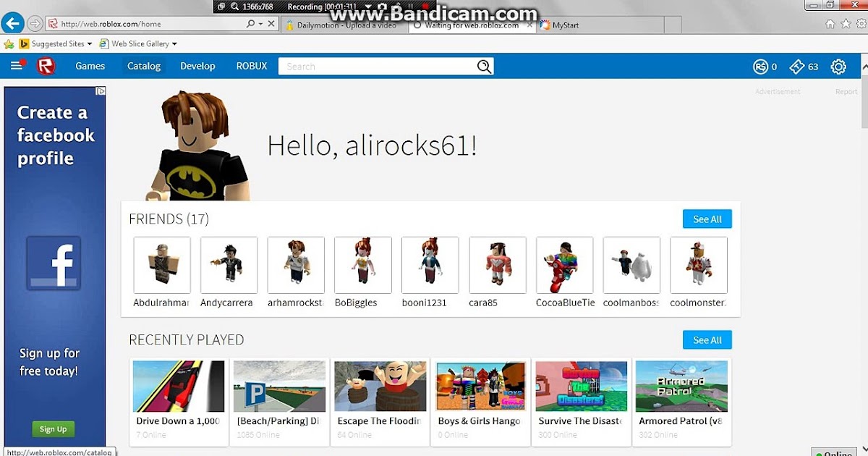Click the browser back arrow button
868x456 pixels.
coord(12,23)
